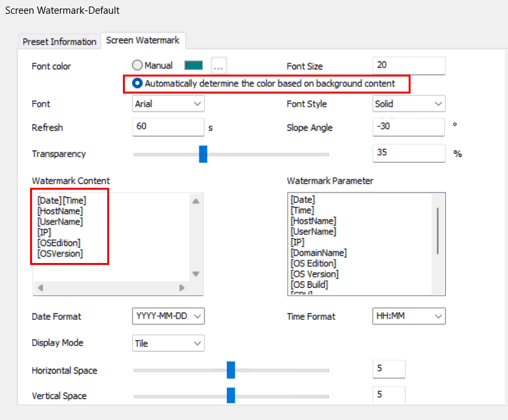Screen dimensions: 508x420
Task: Click the Horizontal Space slider handle
Action: [x=231, y=370]
